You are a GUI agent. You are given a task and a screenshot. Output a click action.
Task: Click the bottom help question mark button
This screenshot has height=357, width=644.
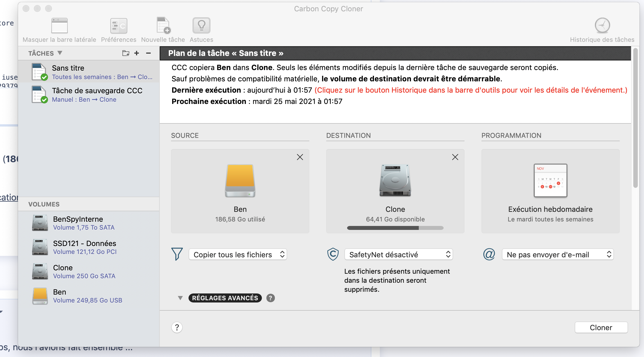[x=177, y=327]
